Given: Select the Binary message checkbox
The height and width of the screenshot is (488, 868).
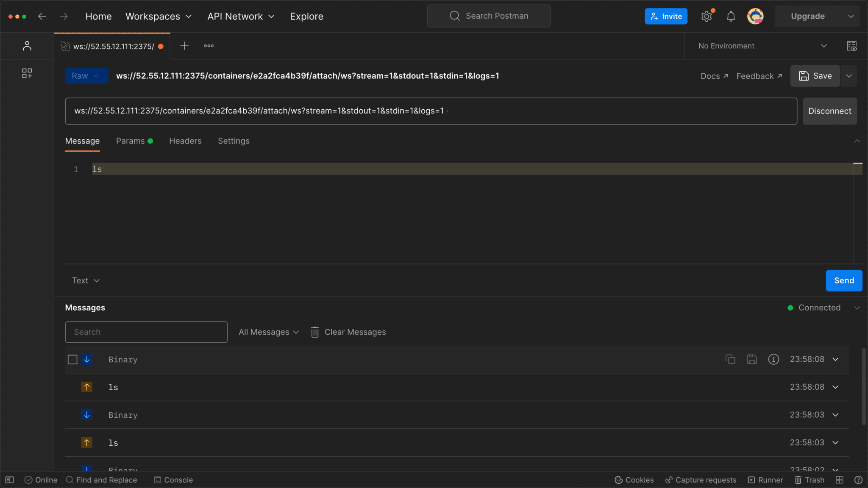Looking at the screenshot, I should (72, 359).
